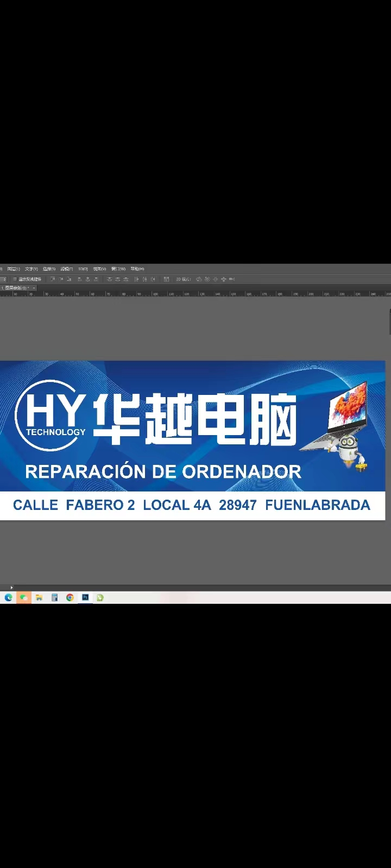Close the 图层蒙版 document tab

[34, 288]
